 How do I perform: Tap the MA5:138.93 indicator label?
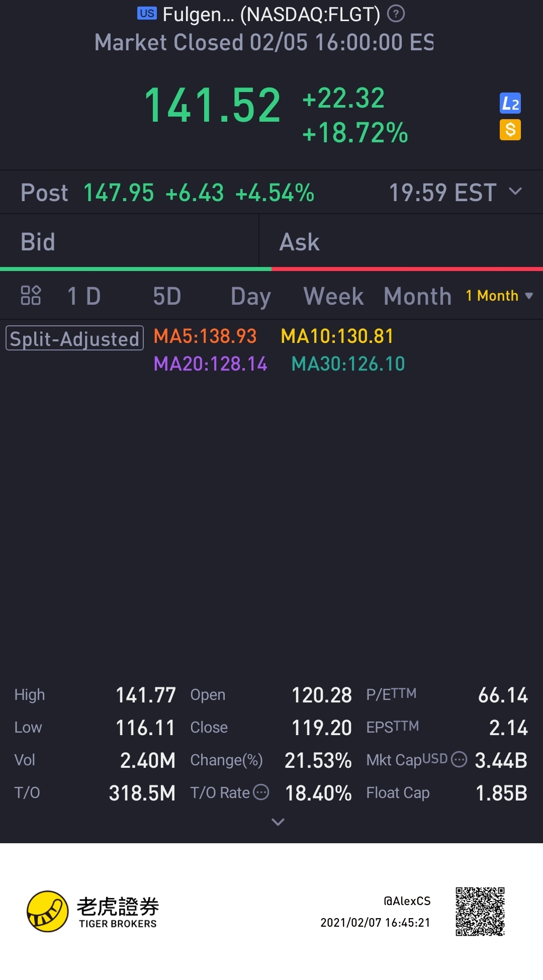pyautogui.click(x=205, y=336)
